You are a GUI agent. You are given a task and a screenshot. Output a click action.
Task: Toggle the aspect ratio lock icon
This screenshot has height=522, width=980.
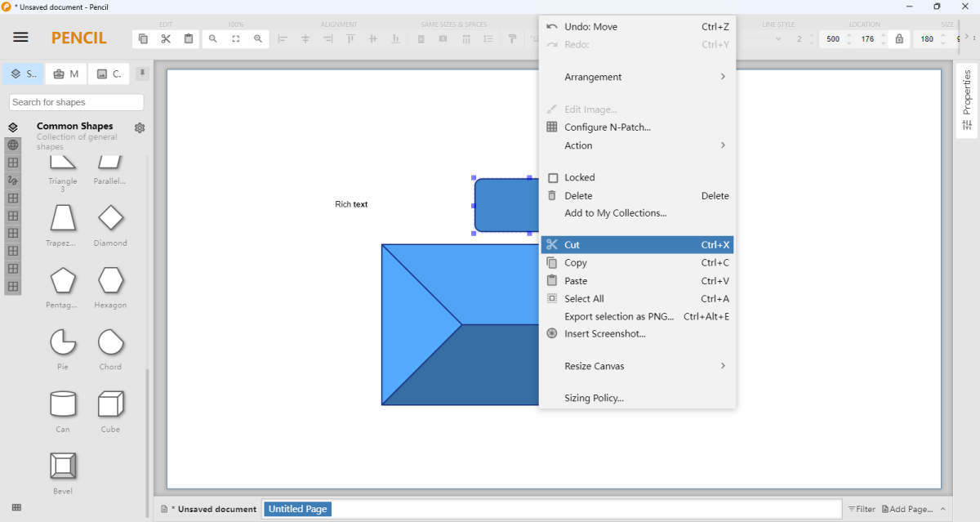click(899, 38)
